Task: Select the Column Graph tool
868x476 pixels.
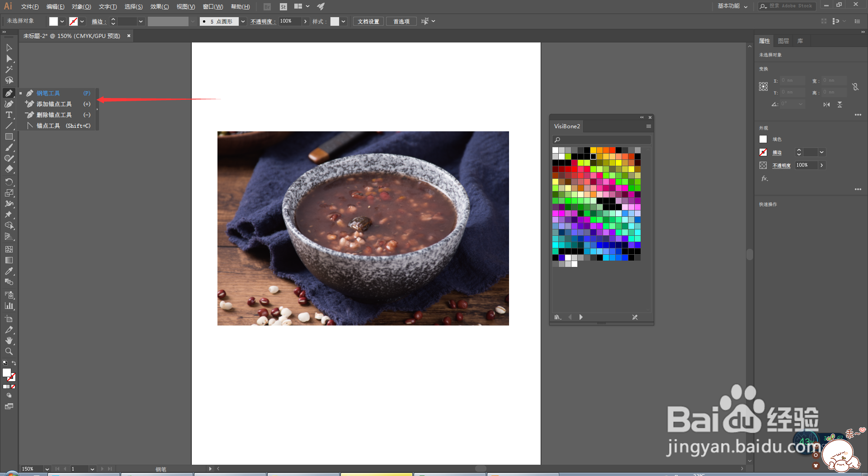Action: pyautogui.click(x=9, y=306)
